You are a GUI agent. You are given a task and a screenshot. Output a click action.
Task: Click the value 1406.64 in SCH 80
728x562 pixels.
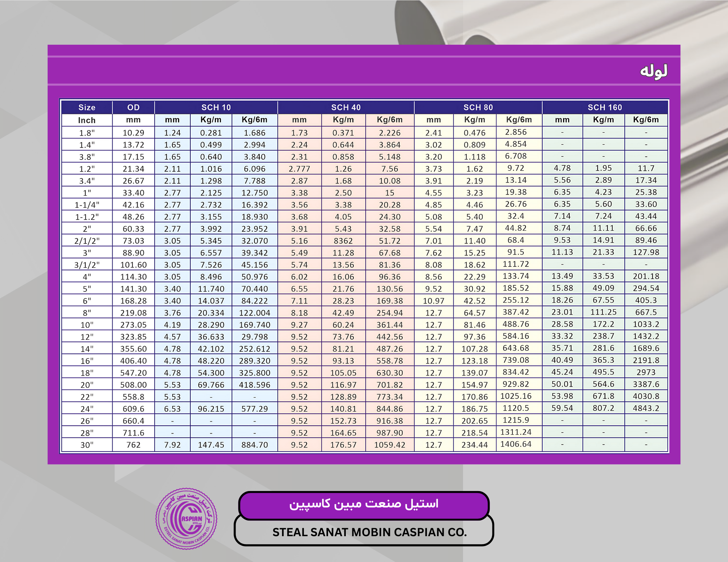(x=516, y=444)
